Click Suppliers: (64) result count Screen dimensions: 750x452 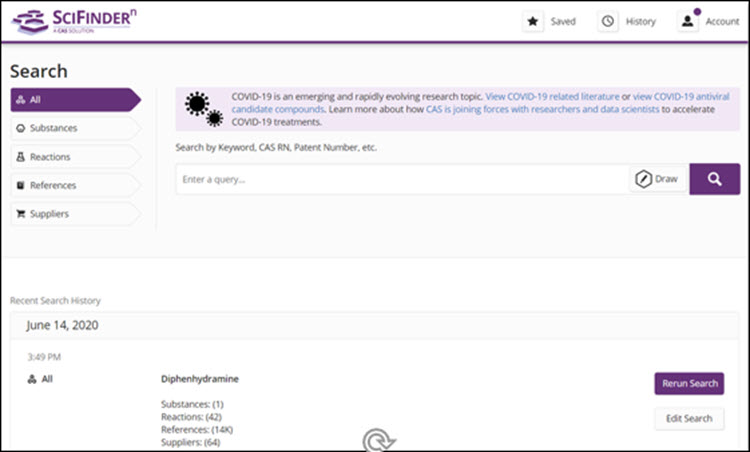tap(190, 442)
